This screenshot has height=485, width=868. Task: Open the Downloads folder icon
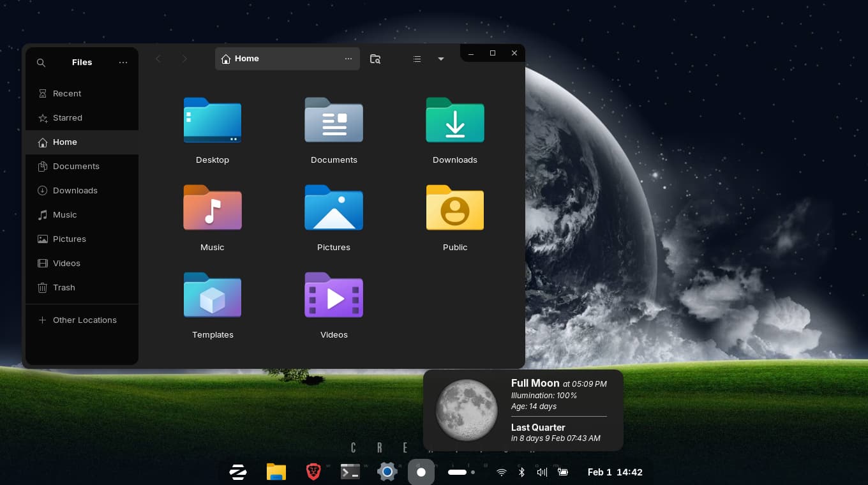(x=454, y=121)
